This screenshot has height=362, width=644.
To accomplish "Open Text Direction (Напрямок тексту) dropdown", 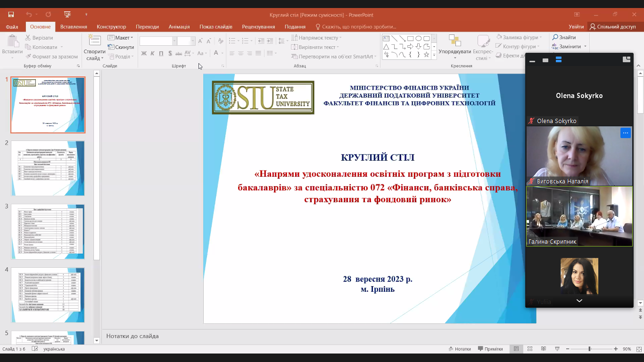I will (x=316, y=38).
